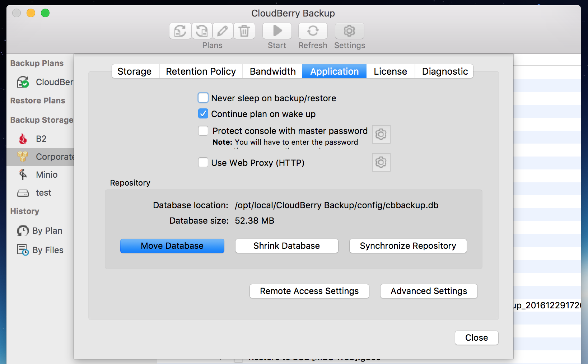Click the Shrink Database button
Viewport: 588px width, 364px height.
(x=287, y=246)
